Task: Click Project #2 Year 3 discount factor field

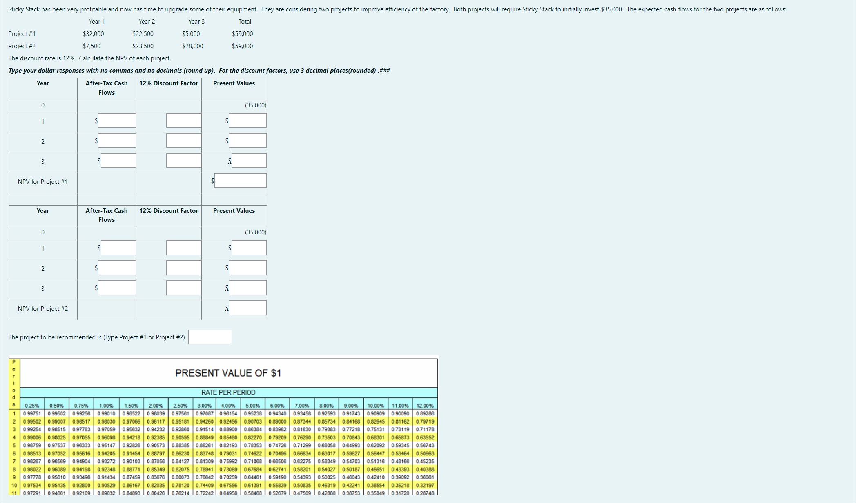Action: (x=183, y=288)
